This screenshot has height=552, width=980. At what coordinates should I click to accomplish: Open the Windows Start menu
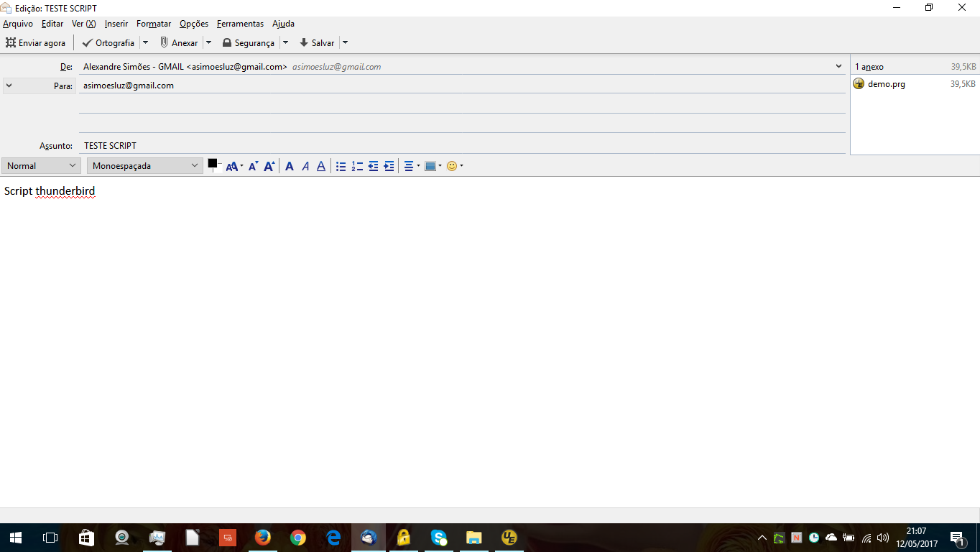15,537
